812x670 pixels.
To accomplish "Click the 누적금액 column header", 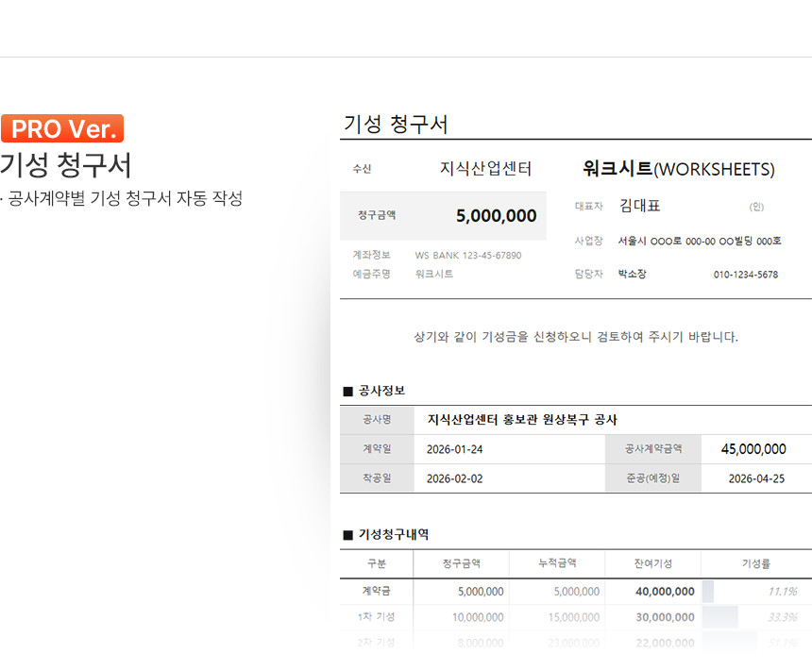I will (557, 563).
